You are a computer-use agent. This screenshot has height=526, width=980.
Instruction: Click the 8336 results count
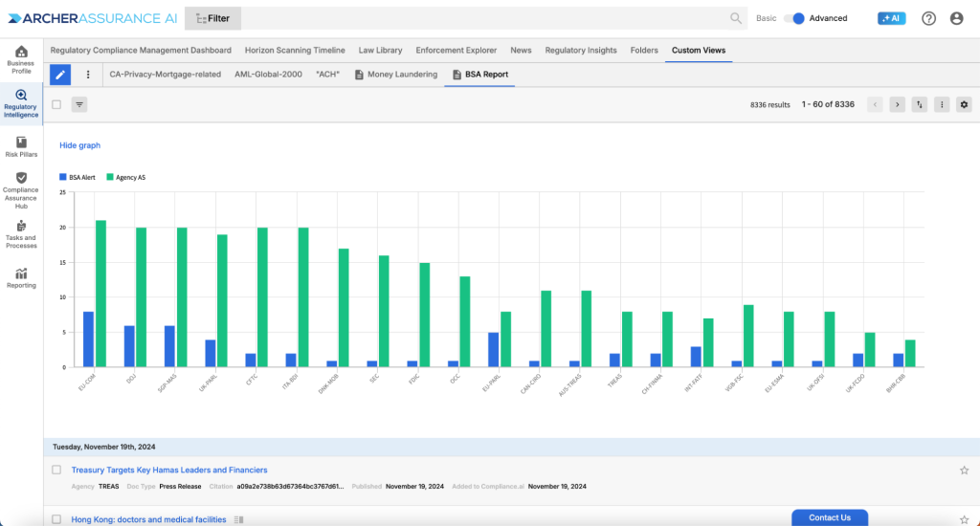[770, 105]
